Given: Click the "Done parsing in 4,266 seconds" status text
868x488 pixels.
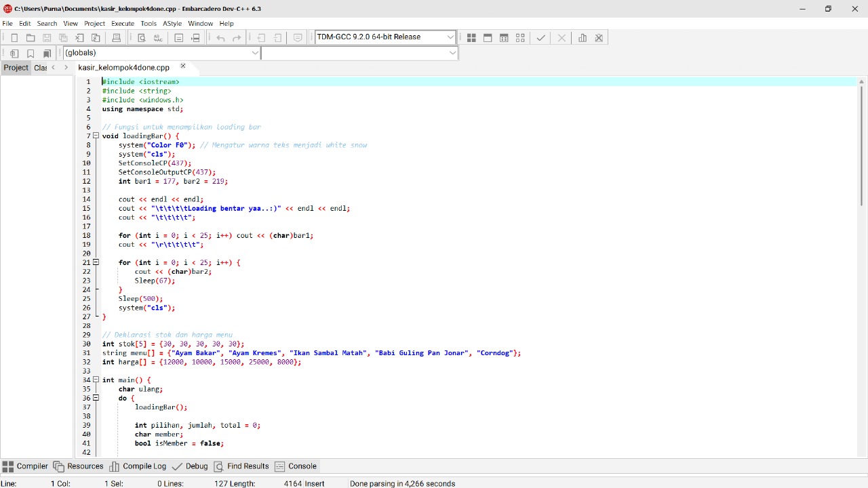Looking at the screenshot, I should click(402, 484).
